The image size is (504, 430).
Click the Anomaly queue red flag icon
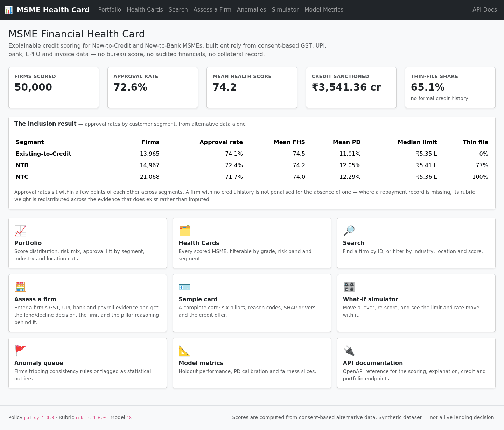[x=20, y=351]
